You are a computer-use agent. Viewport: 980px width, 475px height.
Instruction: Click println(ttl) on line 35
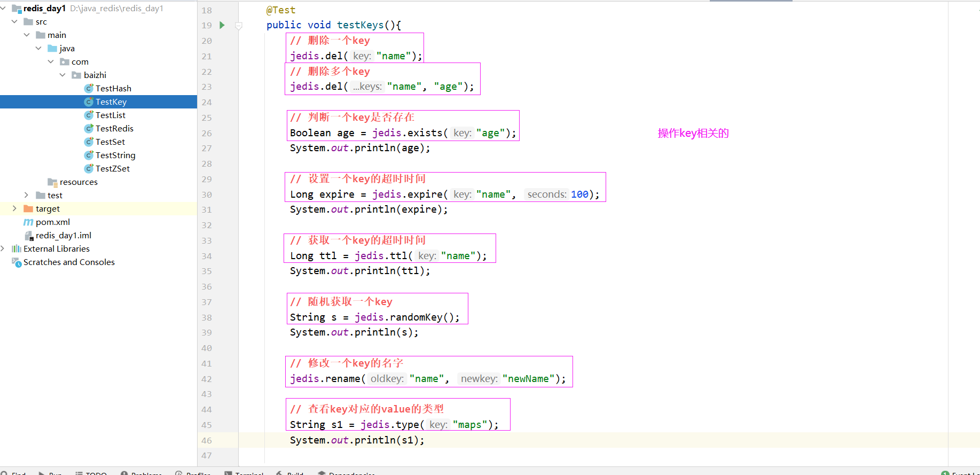pyautogui.click(x=389, y=271)
